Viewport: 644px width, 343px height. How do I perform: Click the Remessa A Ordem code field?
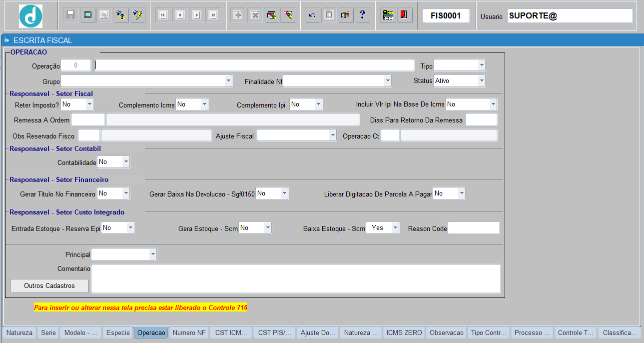point(88,119)
